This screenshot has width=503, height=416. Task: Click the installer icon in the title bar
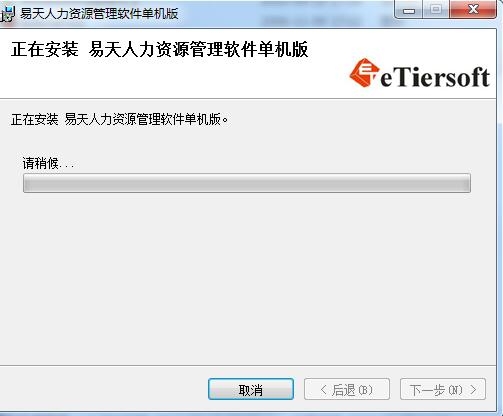[x=7, y=14]
